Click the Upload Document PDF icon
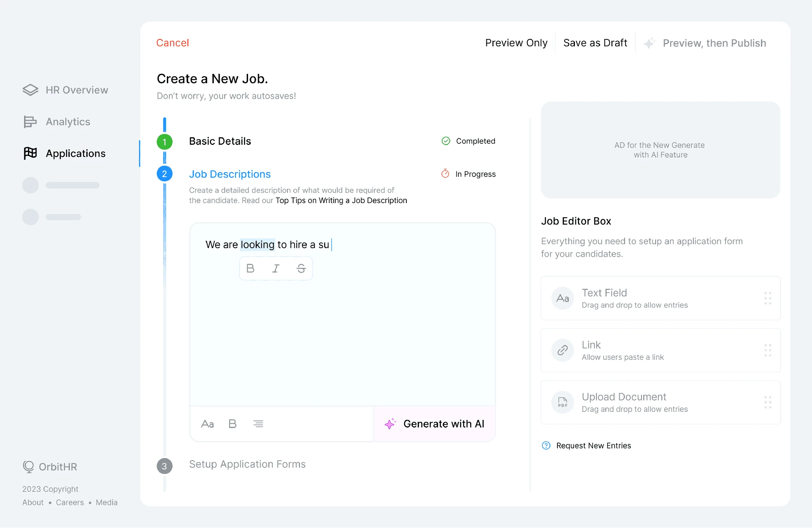The width and height of the screenshot is (812, 528). pos(563,402)
